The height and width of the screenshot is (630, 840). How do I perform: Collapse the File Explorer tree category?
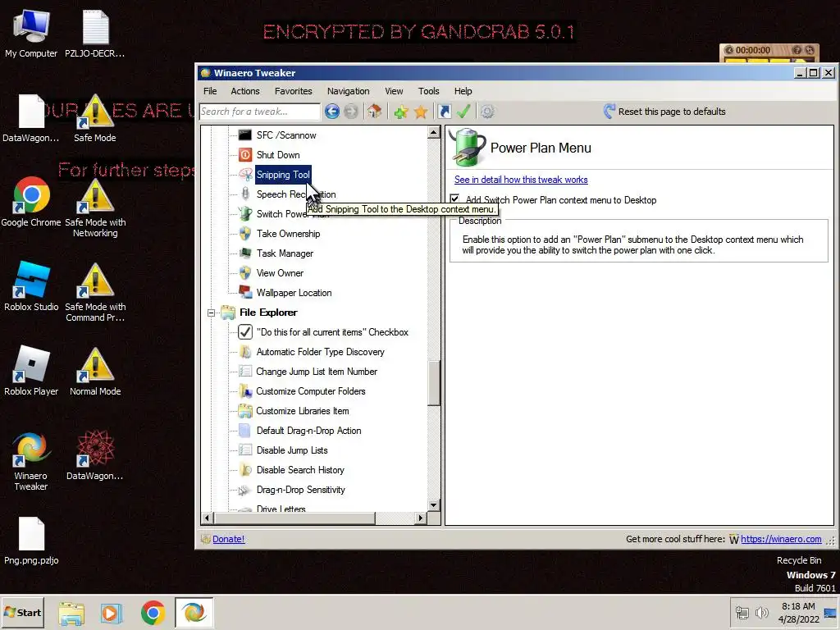(212, 313)
